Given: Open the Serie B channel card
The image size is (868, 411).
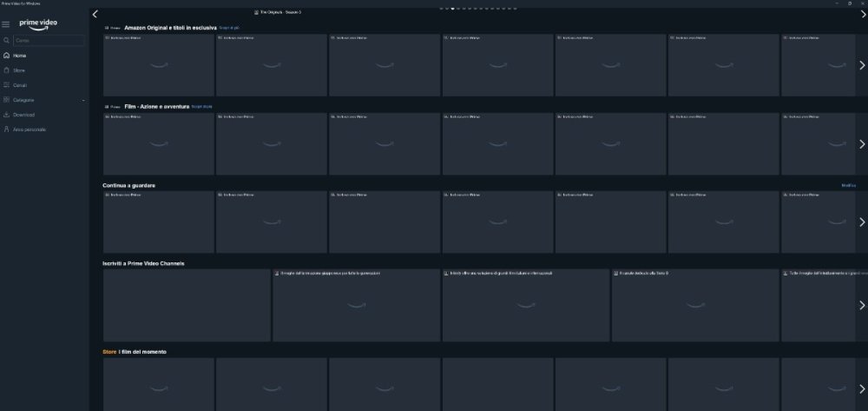Looking at the screenshot, I should pyautogui.click(x=695, y=305).
